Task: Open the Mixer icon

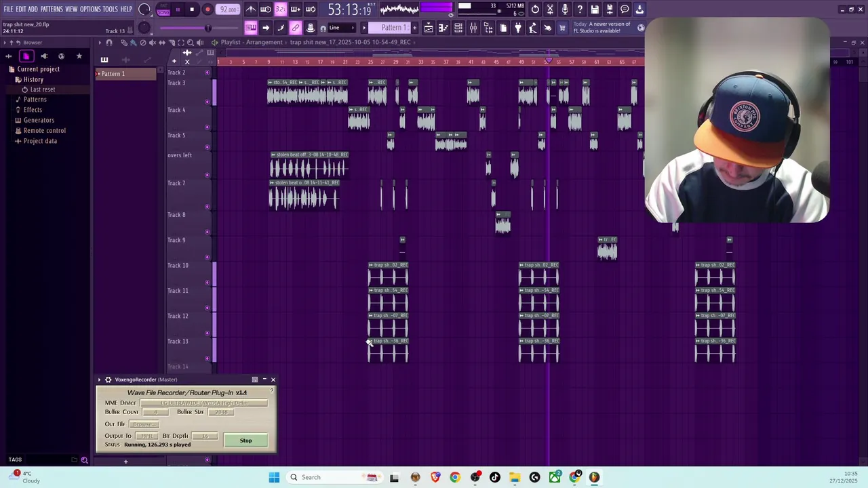Action: pos(473,28)
